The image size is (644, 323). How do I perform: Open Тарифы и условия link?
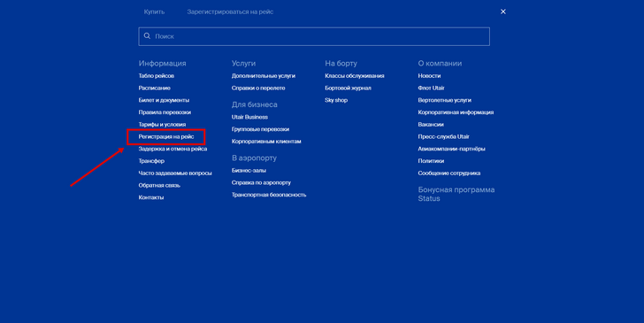click(162, 124)
